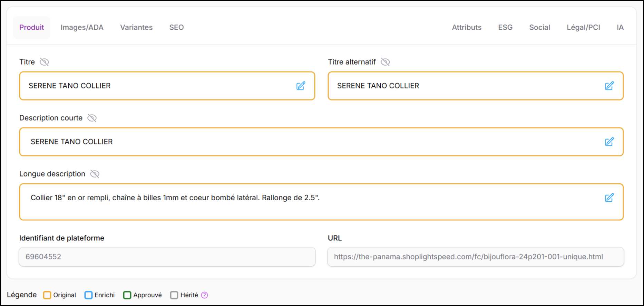
Task: Click the Identifiant de plateforme input field
Action: (167, 257)
